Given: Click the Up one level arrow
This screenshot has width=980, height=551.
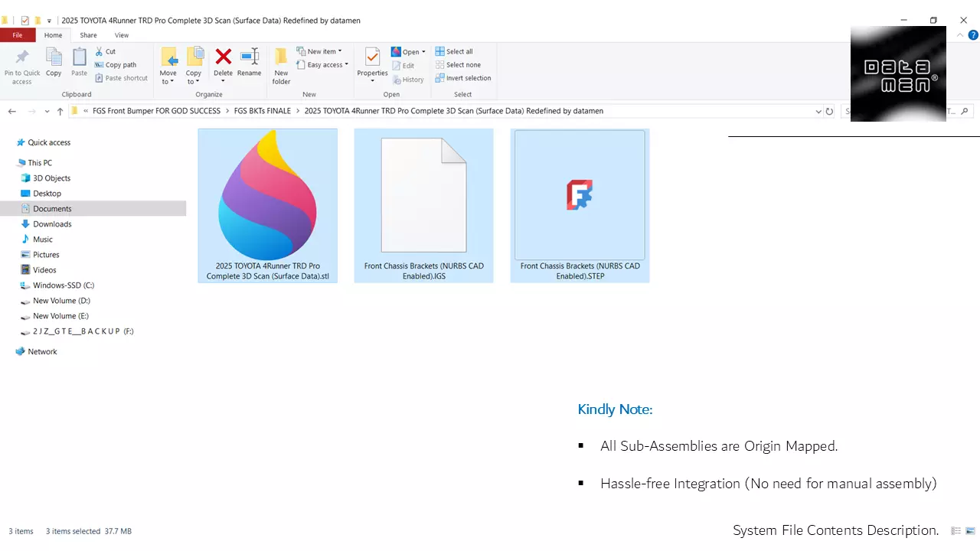Looking at the screenshot, I should (x=60, y=111).
